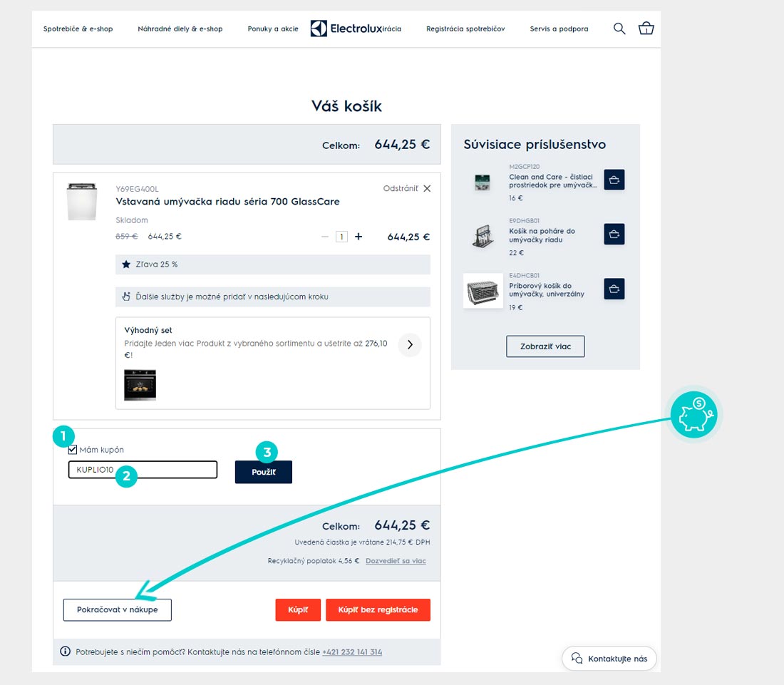Toggle the 'Mám kupón' checkbox
Image resolution: width=784 pixels, height=685 pixels.
click(73, 450)
